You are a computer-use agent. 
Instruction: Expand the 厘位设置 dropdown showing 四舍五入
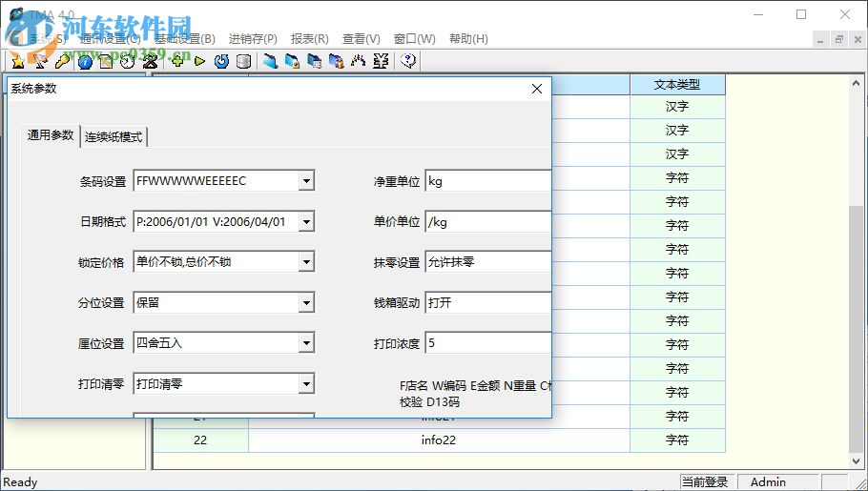point(306,343)
